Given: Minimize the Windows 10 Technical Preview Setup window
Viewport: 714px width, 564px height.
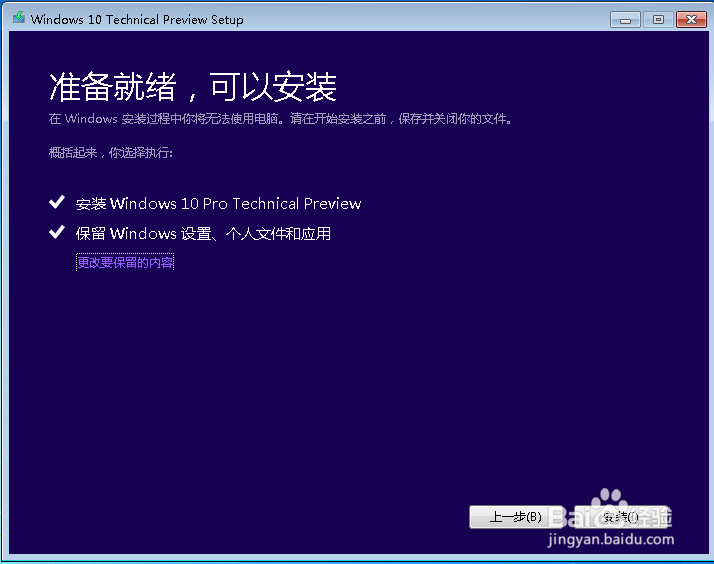Looking at the screenshot, I should tap(625, 20).
